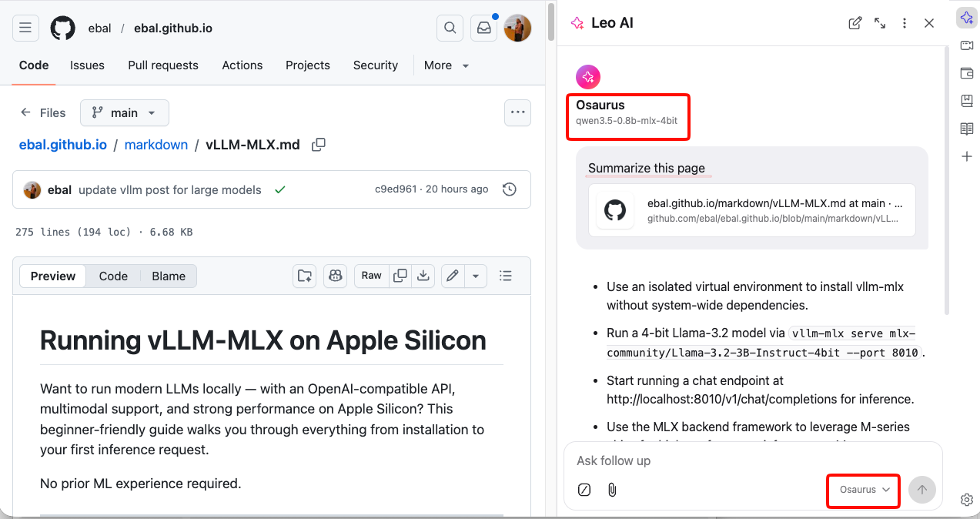980x519 pixels.
Task: Copy raw file contents
Action: 400,276
